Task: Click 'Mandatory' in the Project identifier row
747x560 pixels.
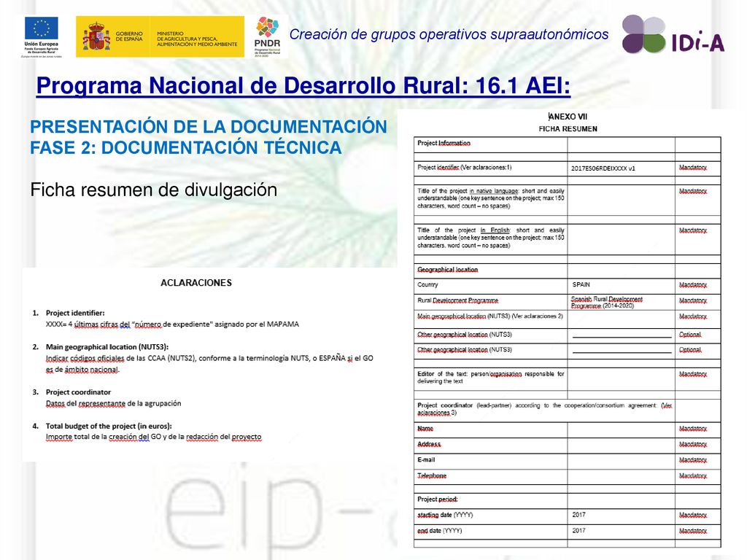Action: [x=693, y=168]
